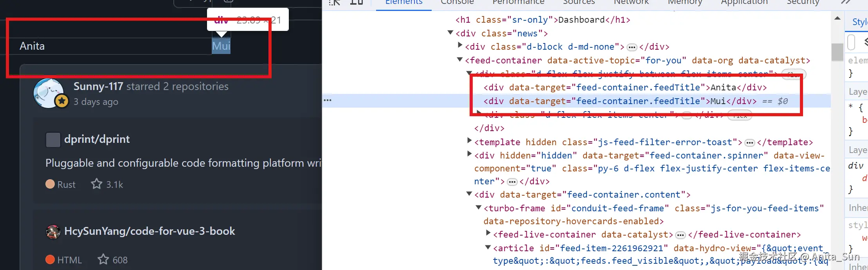
Task: Expand the hidden feed-container.spinner div node
Action: coord(470,154)
